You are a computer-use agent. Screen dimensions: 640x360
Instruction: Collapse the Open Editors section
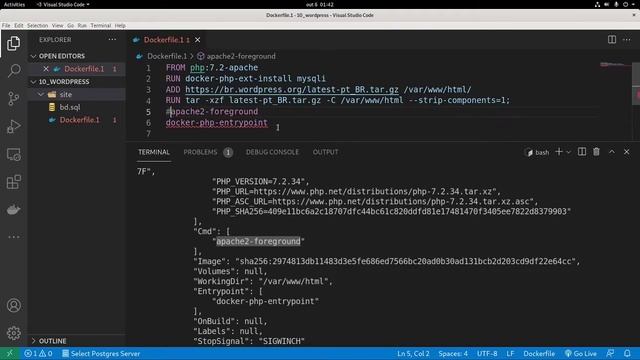[76, 56]
